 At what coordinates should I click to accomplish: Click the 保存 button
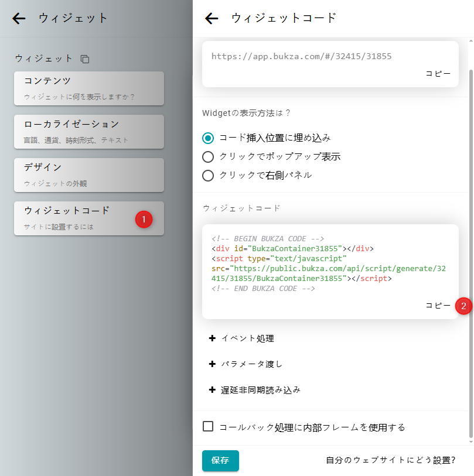[220, 461]
